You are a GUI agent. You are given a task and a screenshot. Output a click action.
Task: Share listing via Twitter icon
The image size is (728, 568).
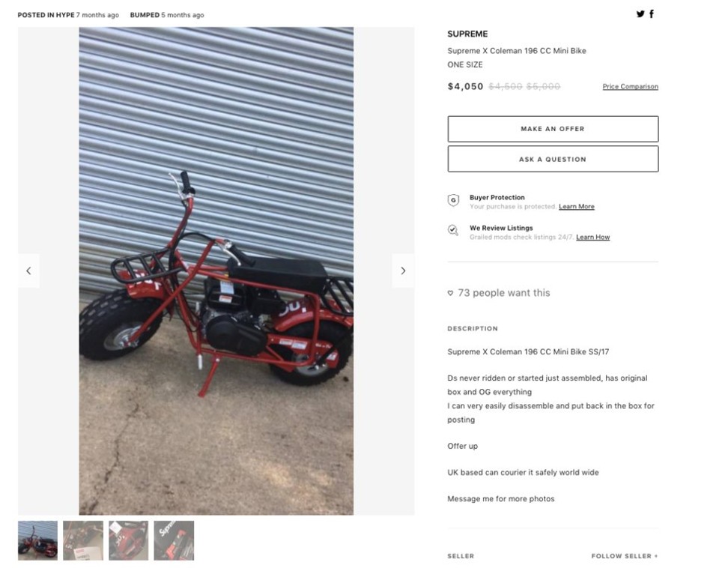coord(640,14)
